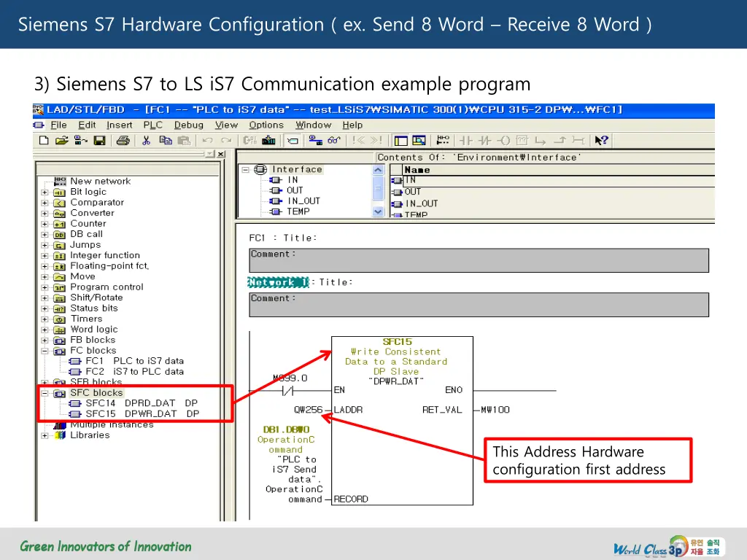Expand the Timers folder
This screenshot has height=560, width=747.
click(44, 319)
